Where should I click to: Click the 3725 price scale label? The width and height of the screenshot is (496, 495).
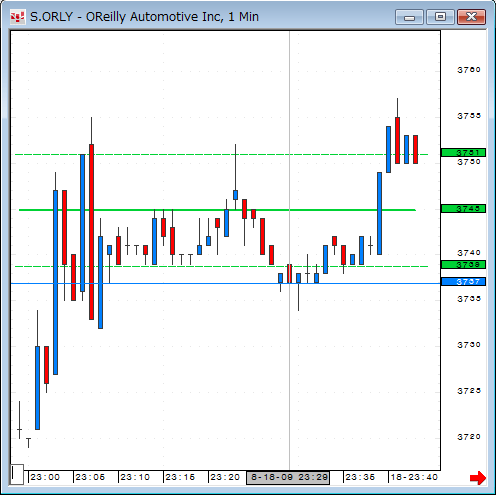pos(469,391)
